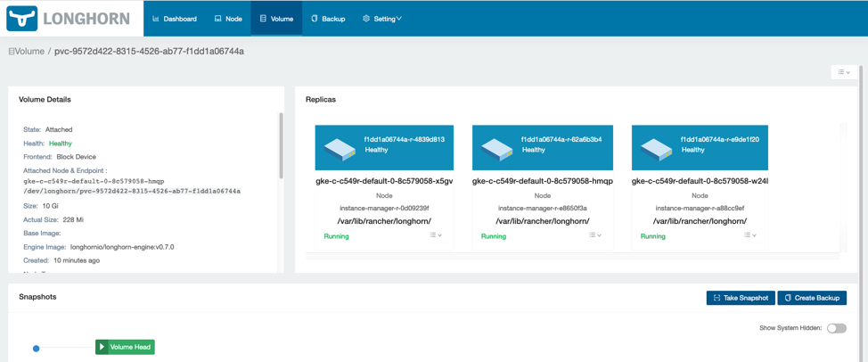Screen dimensions: 868x362
Task: Open actions menu for replica r-62a6b3b4
Action: click(594, 235)
